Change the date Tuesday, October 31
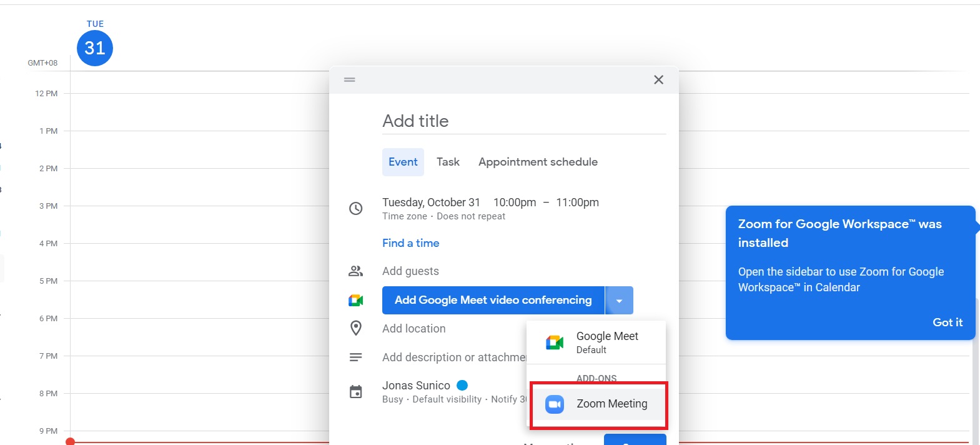980x445 pixels. click(x=431, y=202)
